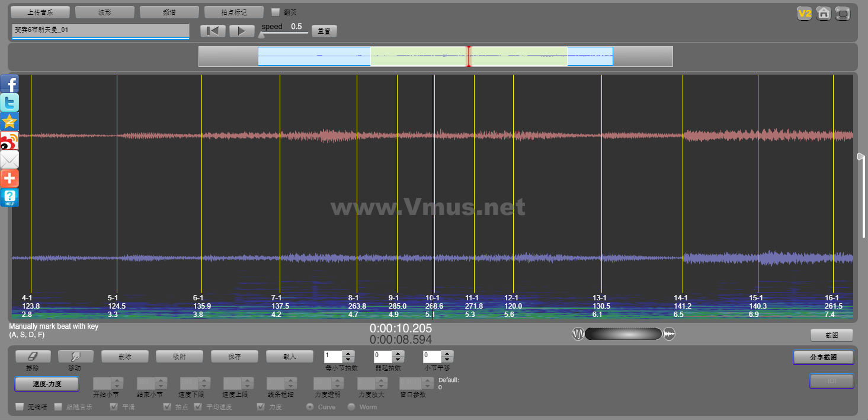Screen dimensions: 868x420
Task: Increase the 每小节拍数 stepper value
Action: 348,354
